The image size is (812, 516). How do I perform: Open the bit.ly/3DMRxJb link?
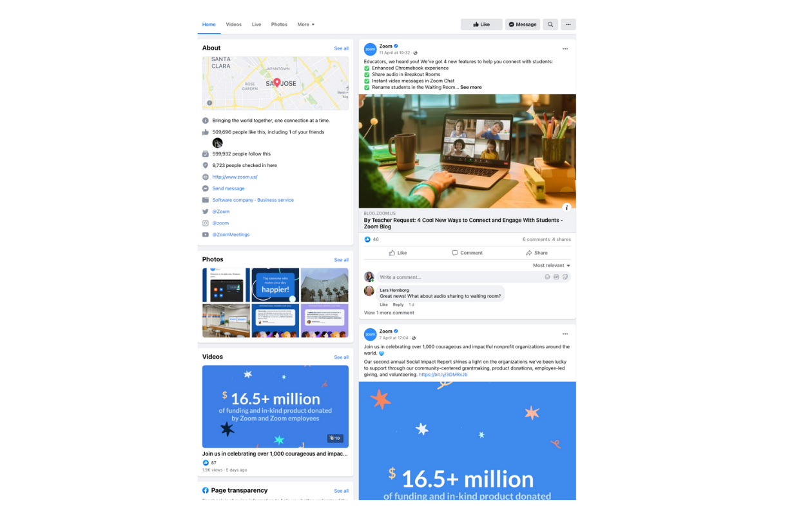tap(443, 375)
